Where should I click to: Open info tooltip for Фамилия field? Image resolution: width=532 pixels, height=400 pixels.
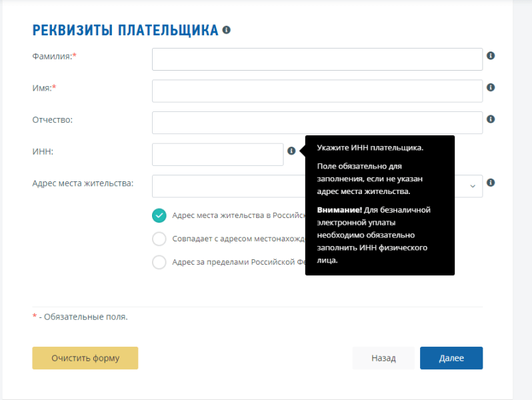491,55
